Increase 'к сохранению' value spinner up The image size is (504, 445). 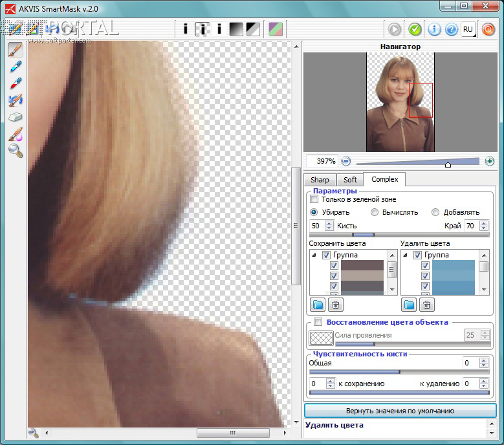tap(330, 381)
